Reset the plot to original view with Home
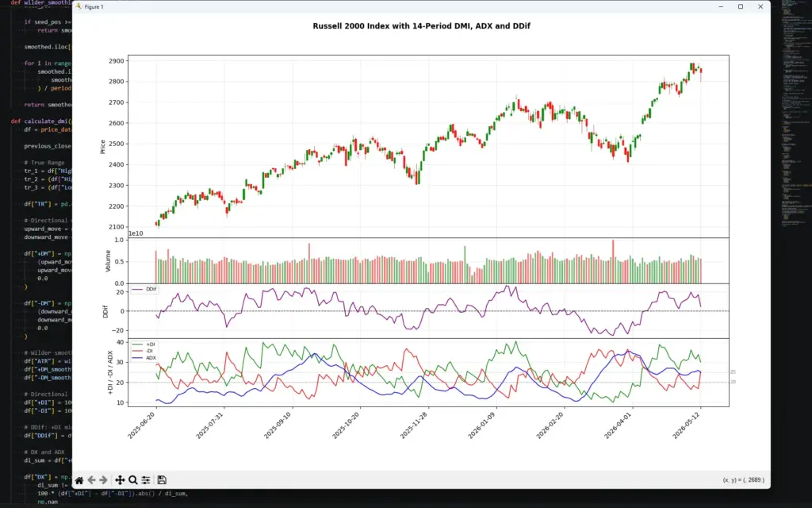The image size is (812, 508). (79, 480)
